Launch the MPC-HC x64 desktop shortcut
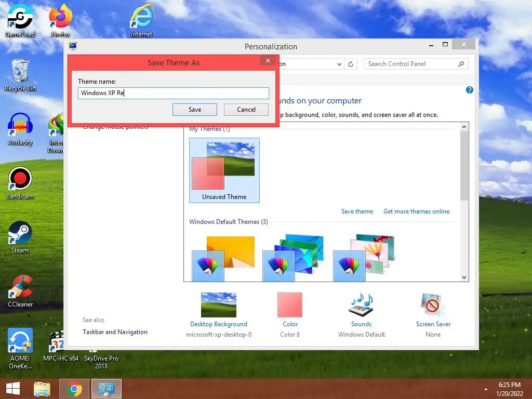532x399 pixels. point(60,346)
